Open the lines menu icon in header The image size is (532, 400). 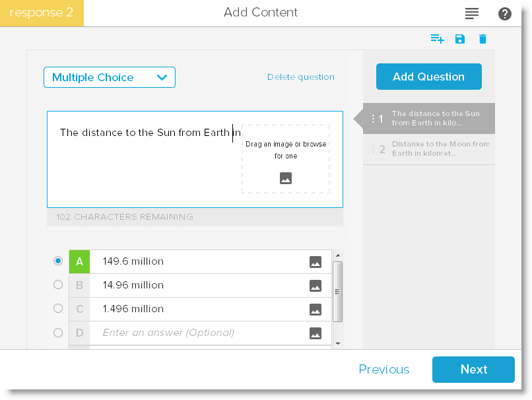472,13
